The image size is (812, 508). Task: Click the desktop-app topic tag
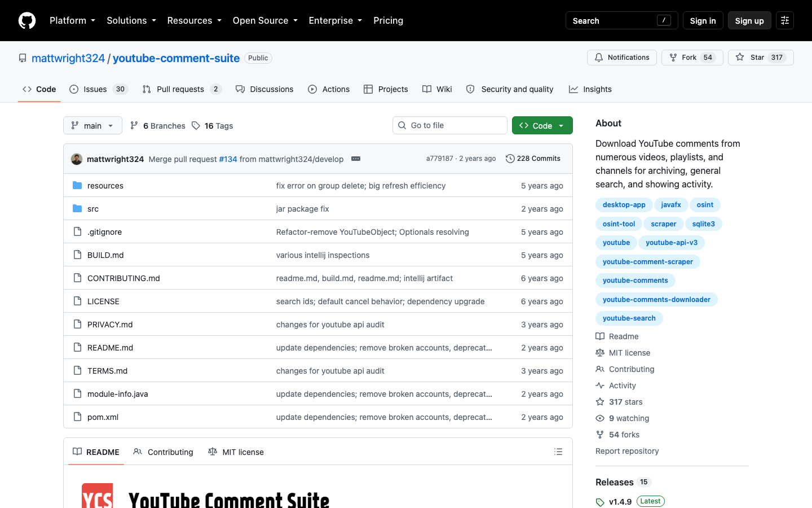[x=624, y=205]
